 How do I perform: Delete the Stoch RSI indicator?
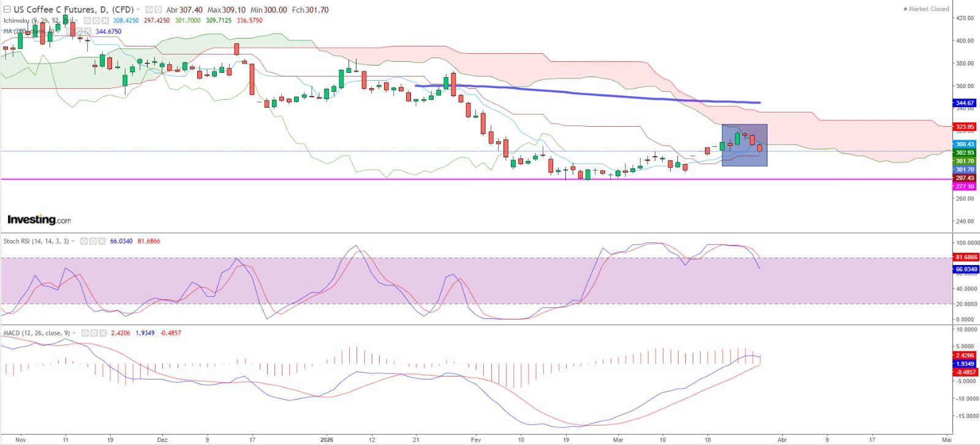point(101,241)
